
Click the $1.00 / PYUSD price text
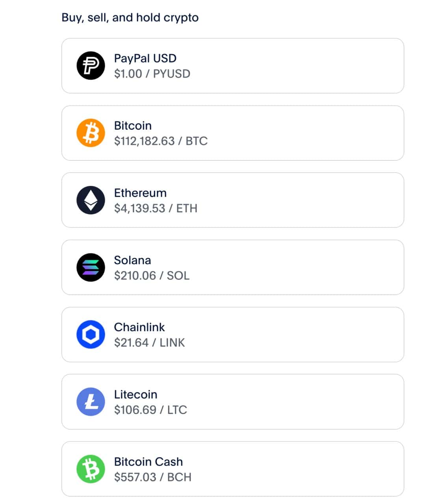[x=152, y=74]
